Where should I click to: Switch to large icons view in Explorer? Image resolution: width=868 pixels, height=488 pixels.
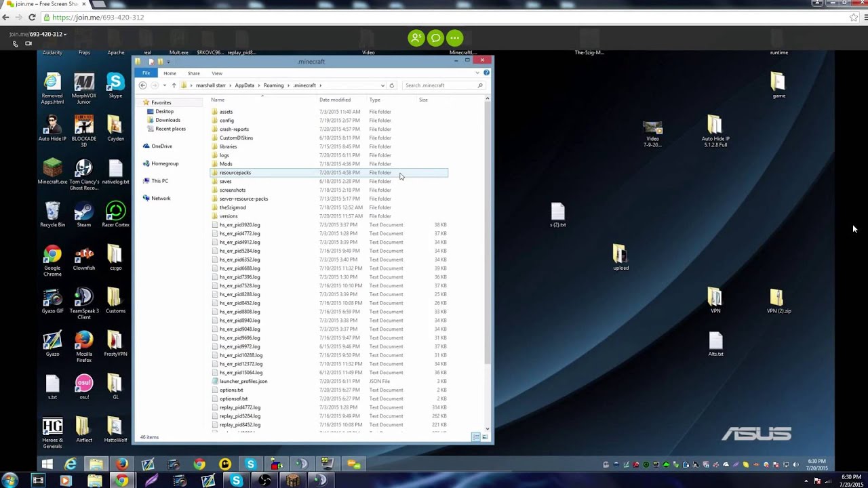484,437
